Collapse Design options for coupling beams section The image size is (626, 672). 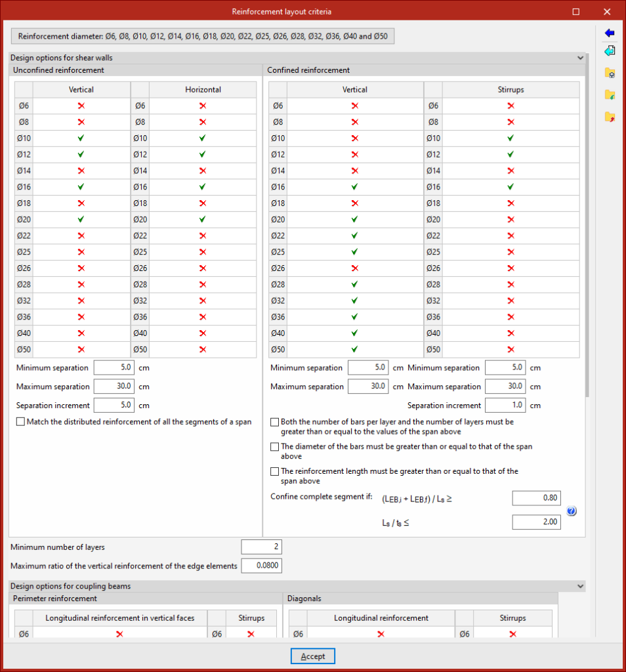coord(580,586)
